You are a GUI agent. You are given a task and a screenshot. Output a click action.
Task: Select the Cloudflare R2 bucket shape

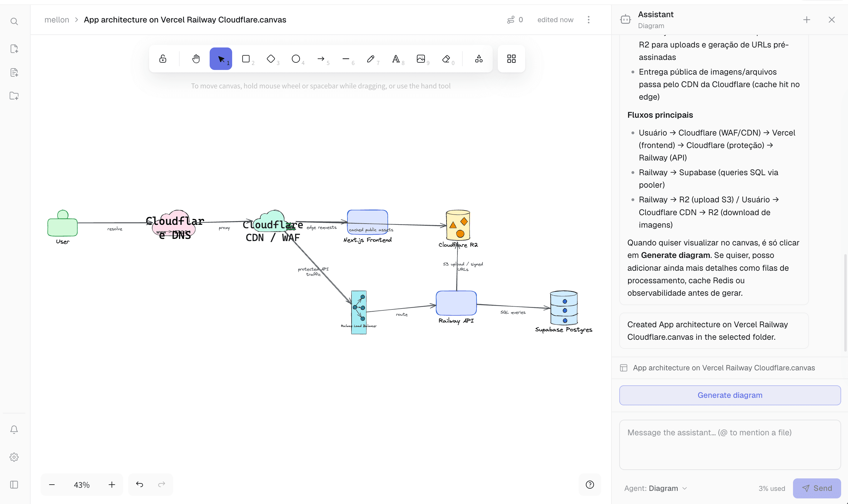(458, 225)
